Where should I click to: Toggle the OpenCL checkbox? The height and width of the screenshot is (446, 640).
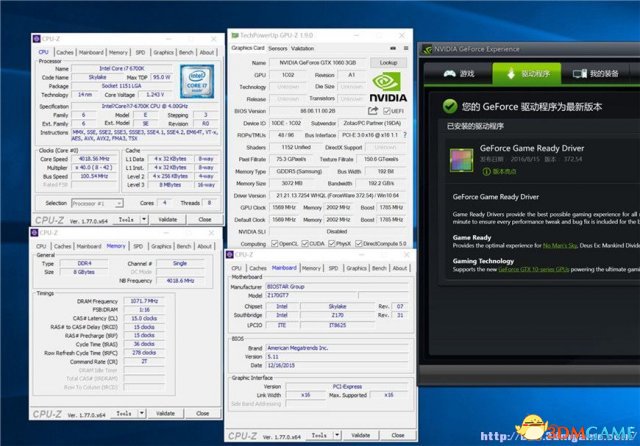pos(274,244)
